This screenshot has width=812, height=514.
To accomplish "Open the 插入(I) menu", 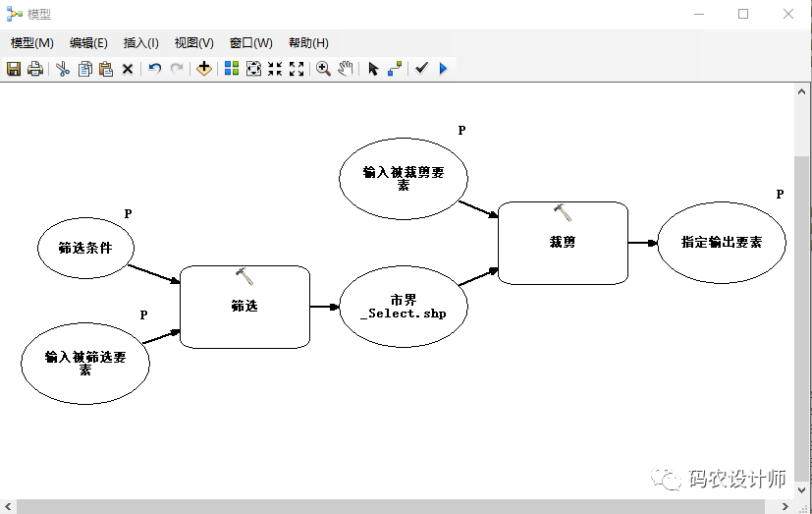I will pos(140,43).
